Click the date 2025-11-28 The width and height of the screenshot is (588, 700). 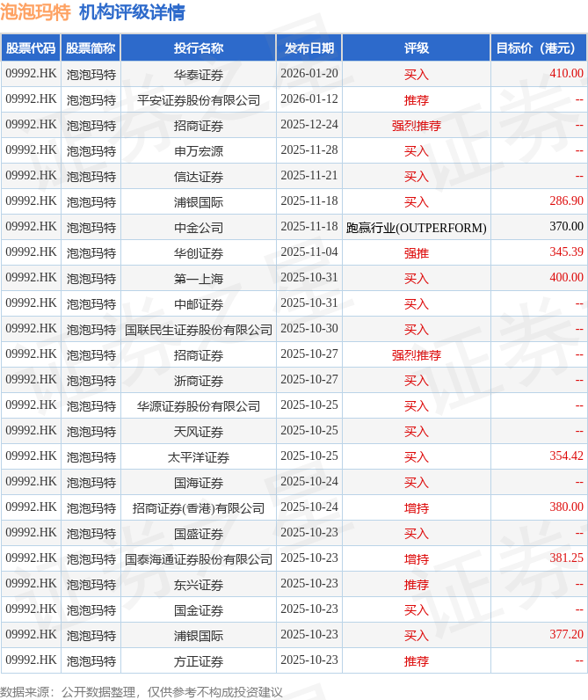[x=309, y=149]
